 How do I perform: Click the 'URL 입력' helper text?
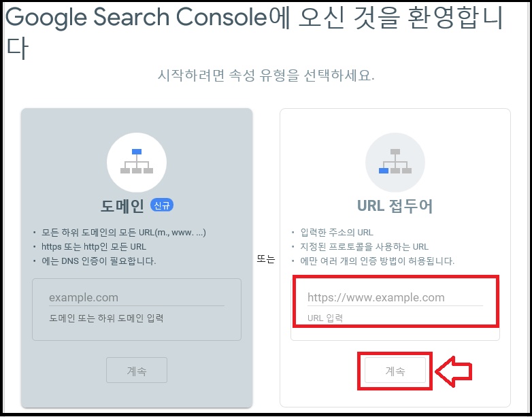coord(325,318)
